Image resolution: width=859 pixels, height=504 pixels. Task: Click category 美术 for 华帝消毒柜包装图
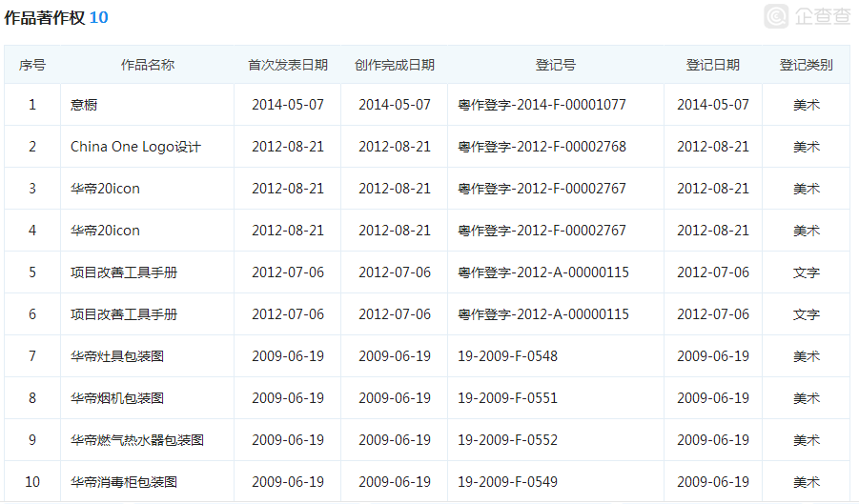[806, 482]
